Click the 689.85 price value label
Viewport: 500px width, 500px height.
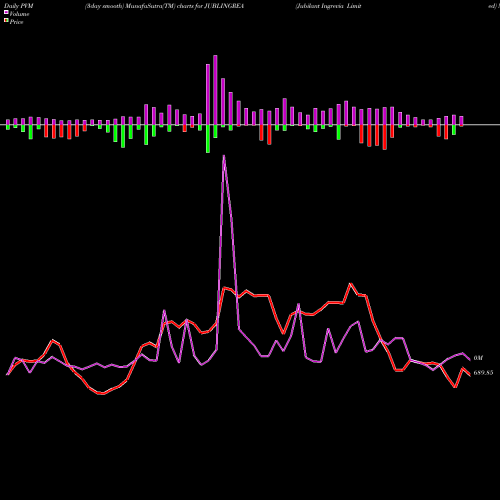483,373
